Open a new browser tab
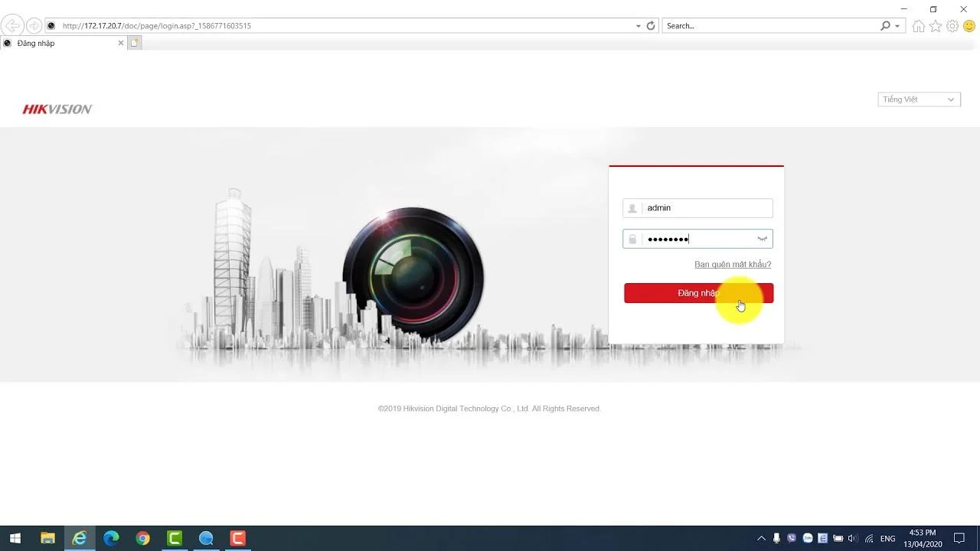 pyautogui.click(x=135, y=44)
